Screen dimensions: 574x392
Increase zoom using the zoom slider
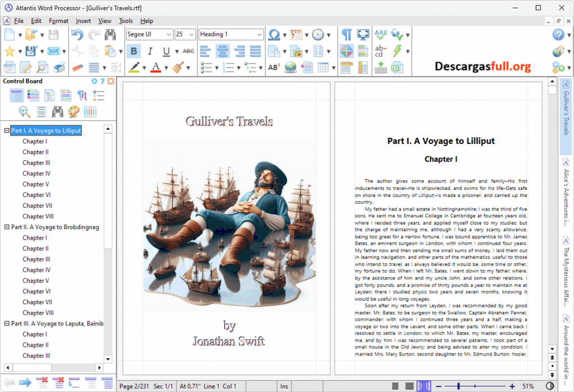(512, 386)
